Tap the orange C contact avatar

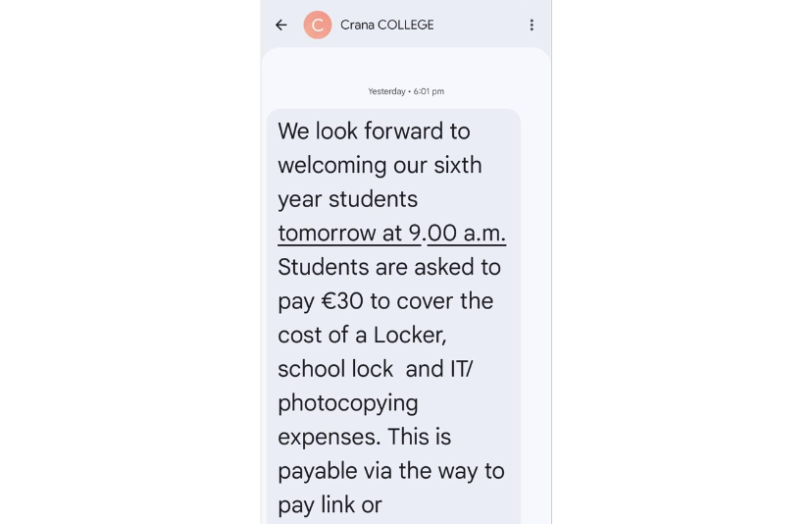318,26
